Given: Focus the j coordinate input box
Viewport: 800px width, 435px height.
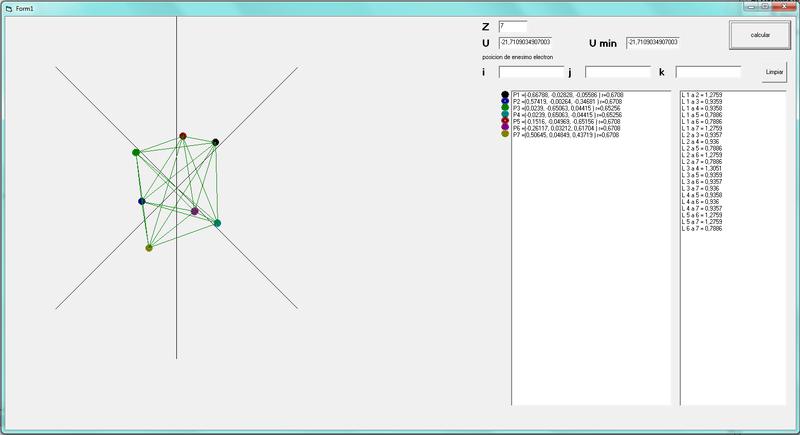Looking at the screenshot, I should pos(617,72).
